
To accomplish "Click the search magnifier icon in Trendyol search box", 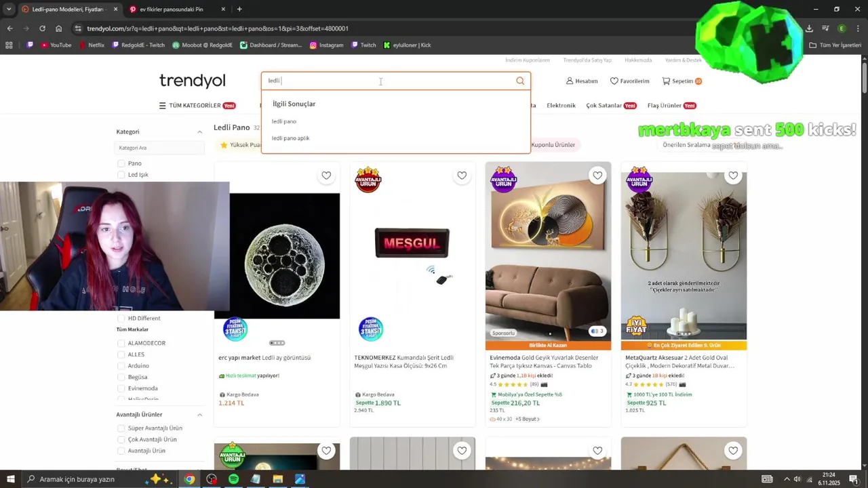I will pos(520,81).
